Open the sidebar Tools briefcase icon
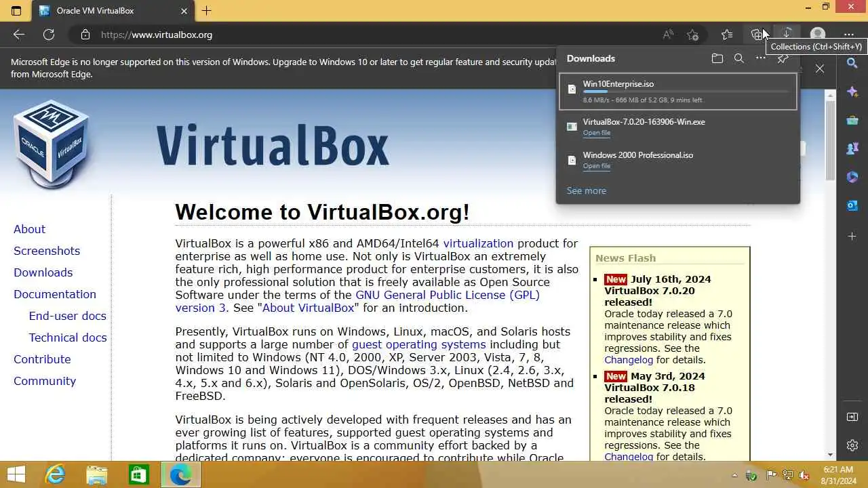Screen dimensions: 868x488 [852, 120]
